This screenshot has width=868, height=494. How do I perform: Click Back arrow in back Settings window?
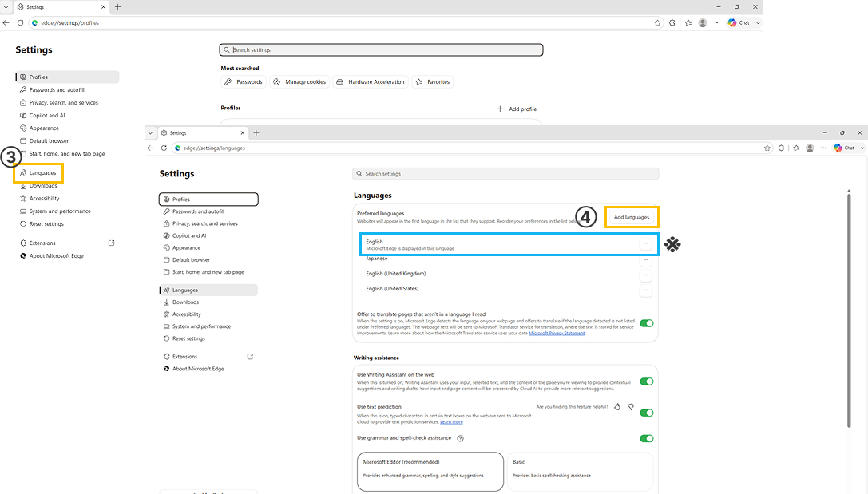tap(6, 22)
